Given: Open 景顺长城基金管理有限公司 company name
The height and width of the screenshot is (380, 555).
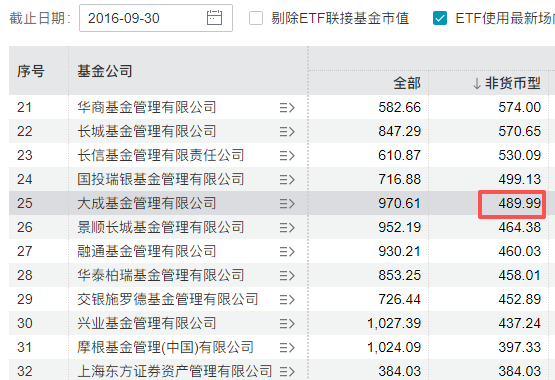Looking at the screenshot, I should click(161, 227).
